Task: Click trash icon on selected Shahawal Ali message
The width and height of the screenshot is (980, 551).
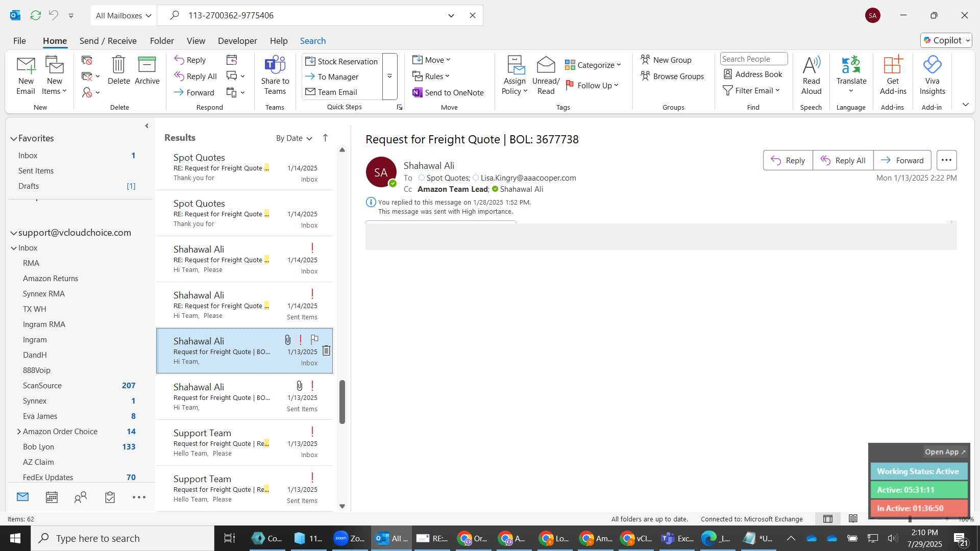Action: [x=326, y=350]
